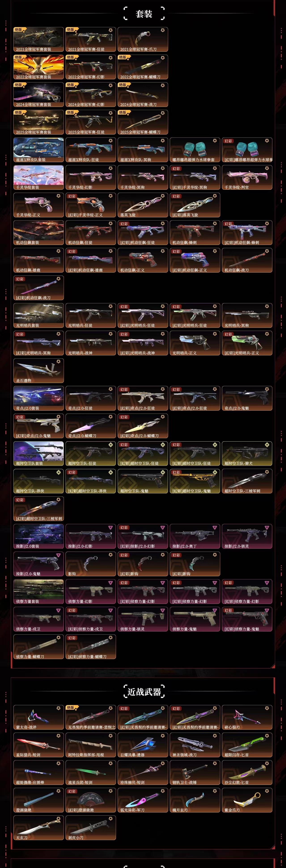This screenshot has height=868, width=286.
Task: Pick the [幻彩]澄湖潋滟 fan icon
Action: point(91,800)
